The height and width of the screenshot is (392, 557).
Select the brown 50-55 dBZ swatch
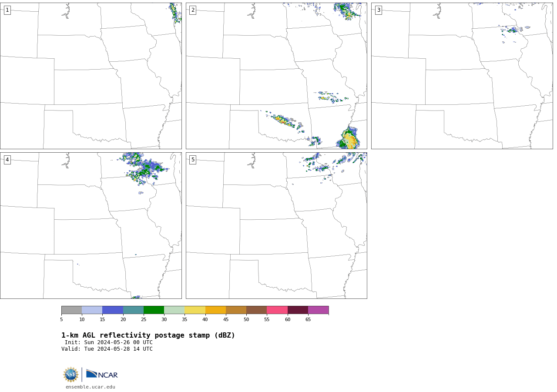point(257,310)
